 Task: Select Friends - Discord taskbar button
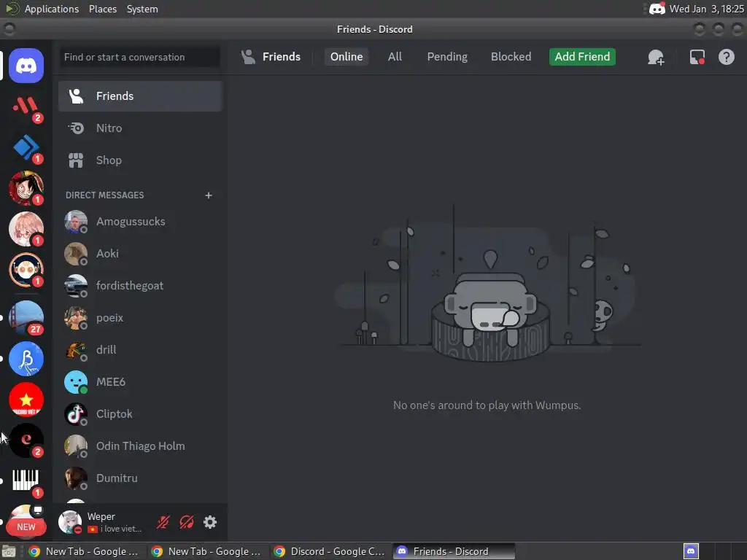454,551
